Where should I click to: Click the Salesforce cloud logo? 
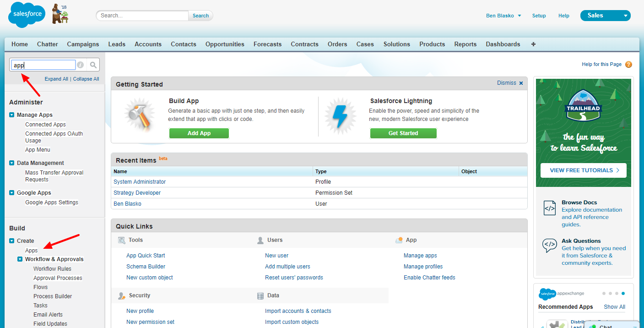tap(27, 15)
